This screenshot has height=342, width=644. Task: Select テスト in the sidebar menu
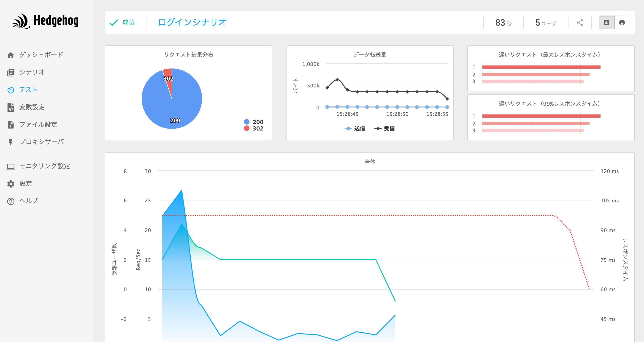coord(28,90)
